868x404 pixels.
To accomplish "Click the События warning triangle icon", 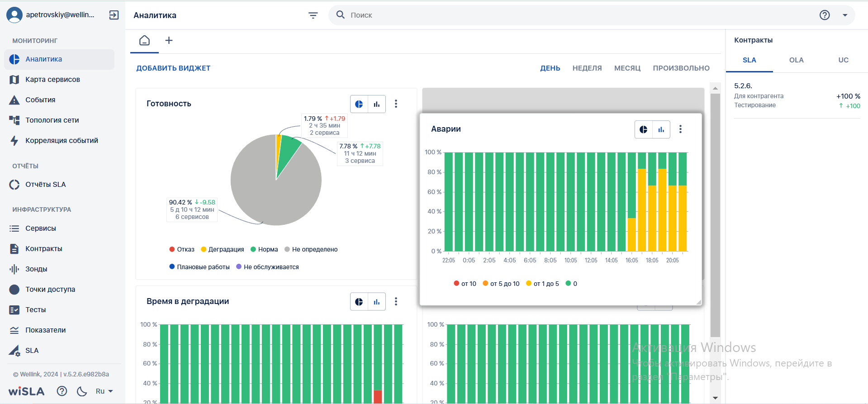I will (14, 100).
